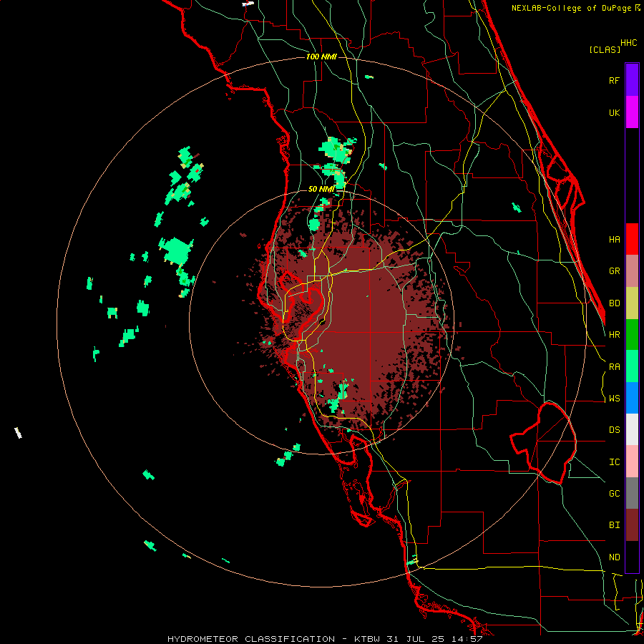Click the WS legend label
Screen dimensions: 644x644
614,399
